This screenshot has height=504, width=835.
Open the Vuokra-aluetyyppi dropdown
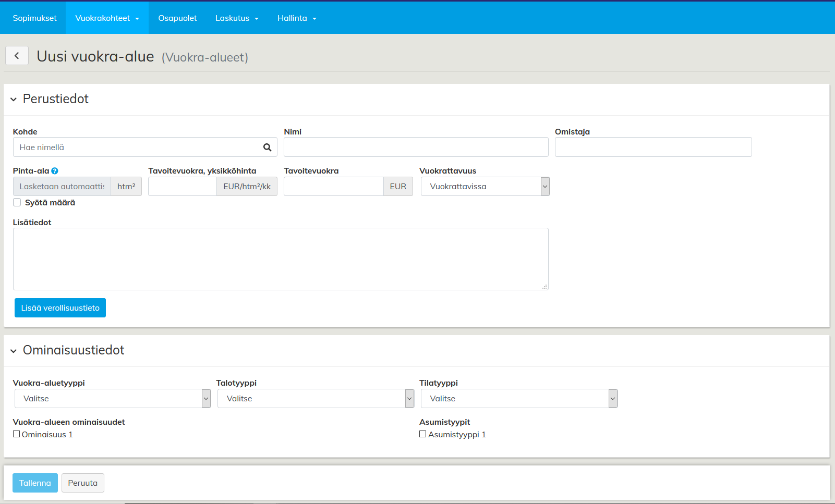coord(112,399)
